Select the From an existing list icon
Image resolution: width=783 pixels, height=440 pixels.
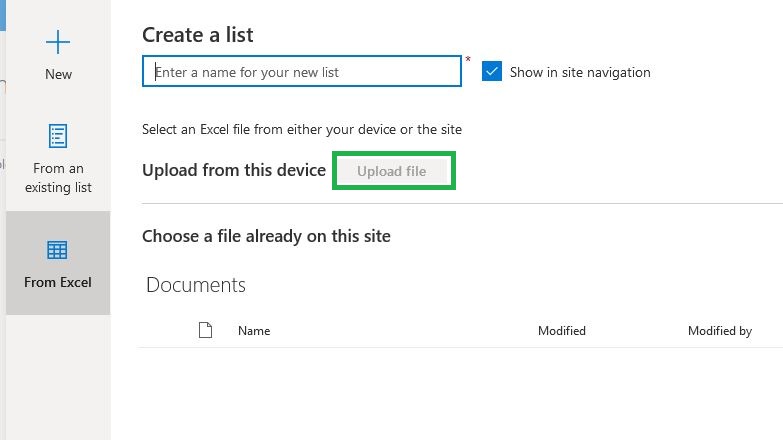click(58, 136)
